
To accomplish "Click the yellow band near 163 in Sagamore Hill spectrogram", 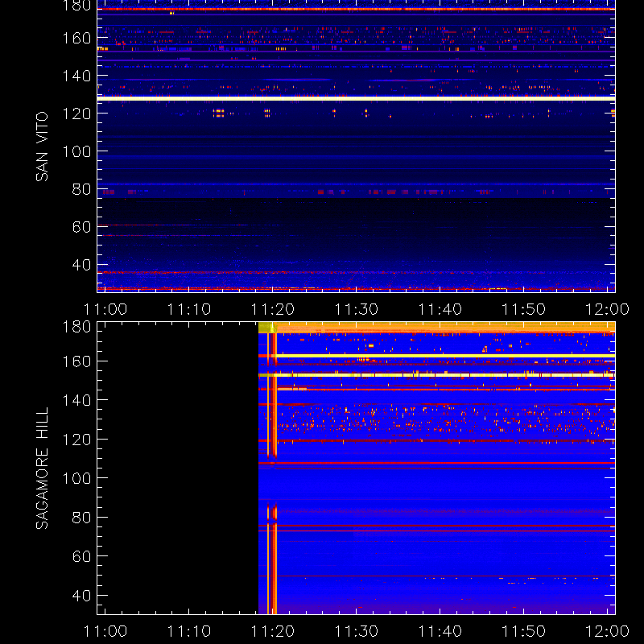I will [436, 356].
